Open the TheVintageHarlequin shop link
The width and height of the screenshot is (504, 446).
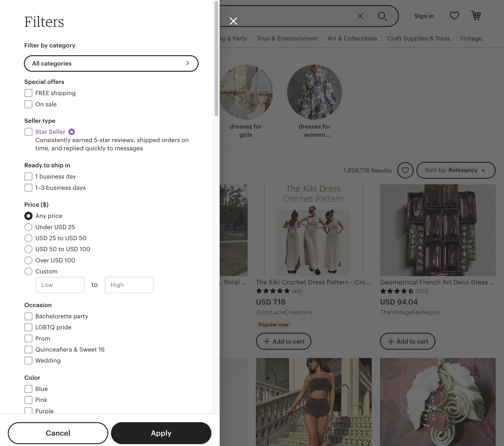click(x=410, y=312)
